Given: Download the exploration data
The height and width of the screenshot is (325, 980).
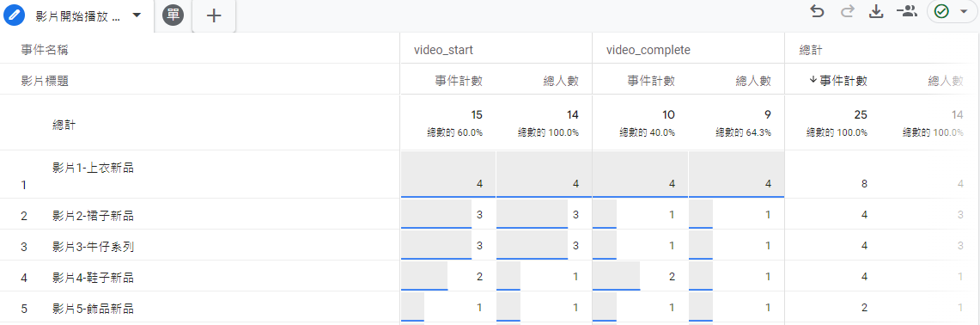Looking at the screenshot, I should point(877,11).
